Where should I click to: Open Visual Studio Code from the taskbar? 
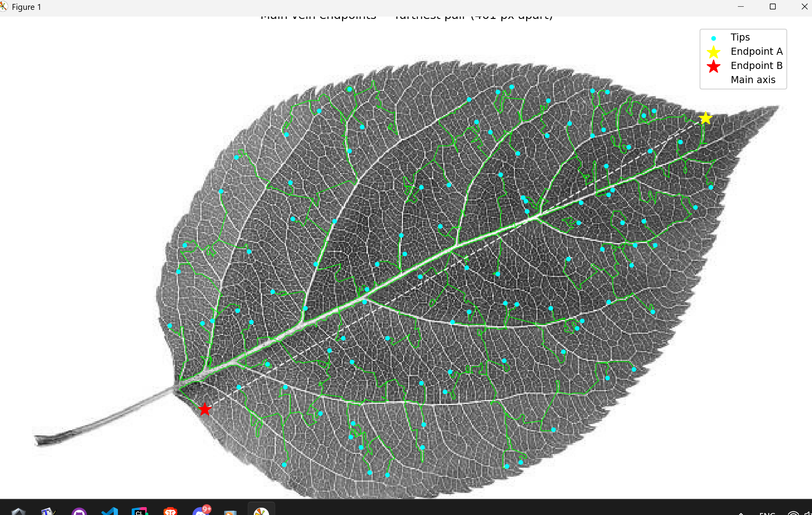click(110, 511)
